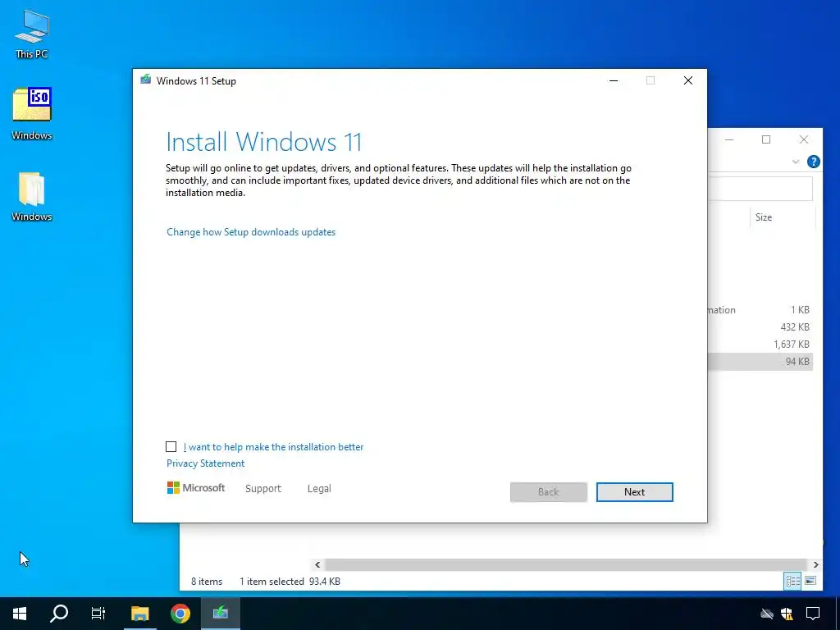Click the OneDrive cloud tray icon

click(x=767, y=614)
